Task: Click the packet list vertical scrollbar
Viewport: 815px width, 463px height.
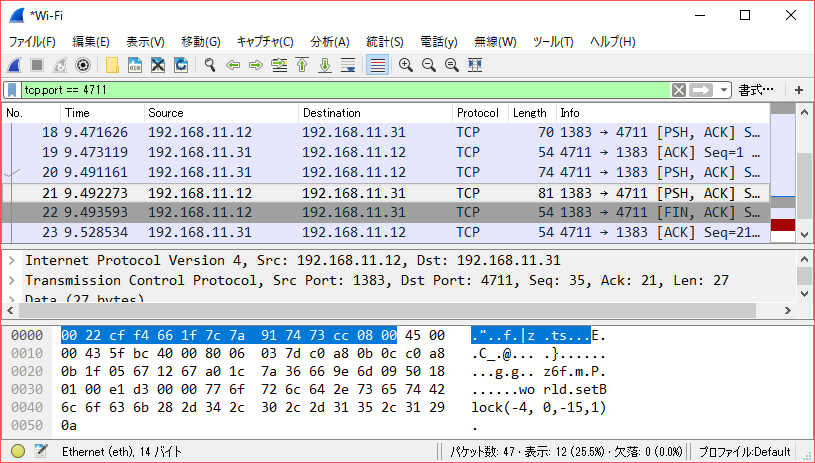Action: (x=806, y=170)
